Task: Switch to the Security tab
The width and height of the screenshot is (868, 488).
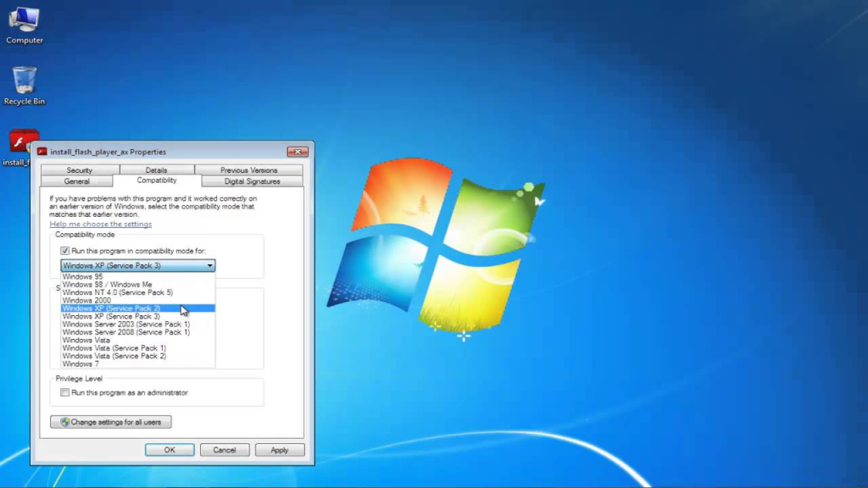Action: pyautogui.click(x=80, y=169)
